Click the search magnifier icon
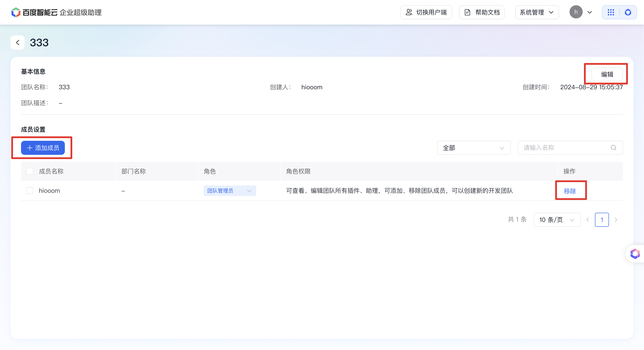The height and width of the screenshot is (350, 644). [x=613, y=148]
